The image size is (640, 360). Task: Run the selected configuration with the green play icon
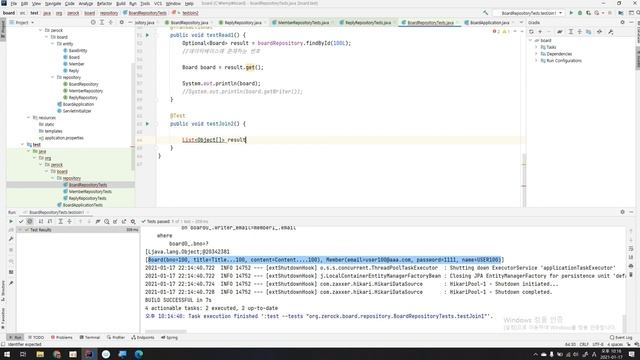pos(571,13)
